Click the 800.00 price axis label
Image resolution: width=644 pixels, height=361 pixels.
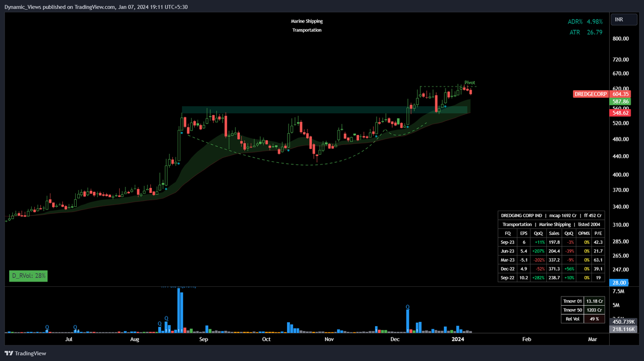[620, 39]
